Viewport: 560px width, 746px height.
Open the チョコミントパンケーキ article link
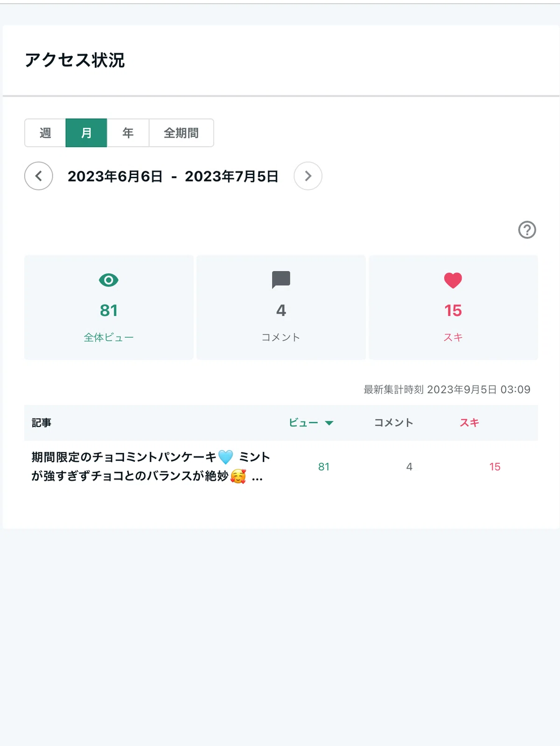pyautogui.click(x=151, y=467)
